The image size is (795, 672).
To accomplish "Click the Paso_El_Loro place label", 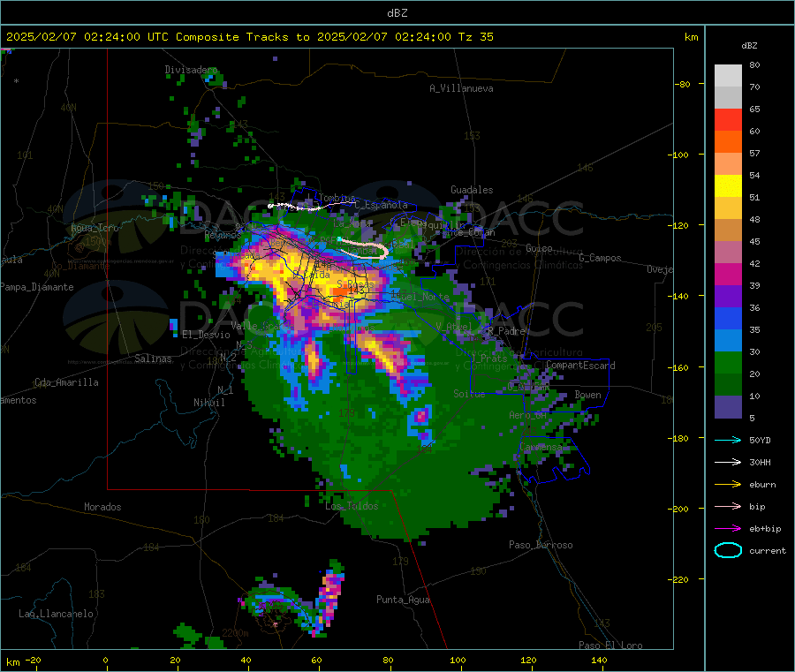I will 610,646.
